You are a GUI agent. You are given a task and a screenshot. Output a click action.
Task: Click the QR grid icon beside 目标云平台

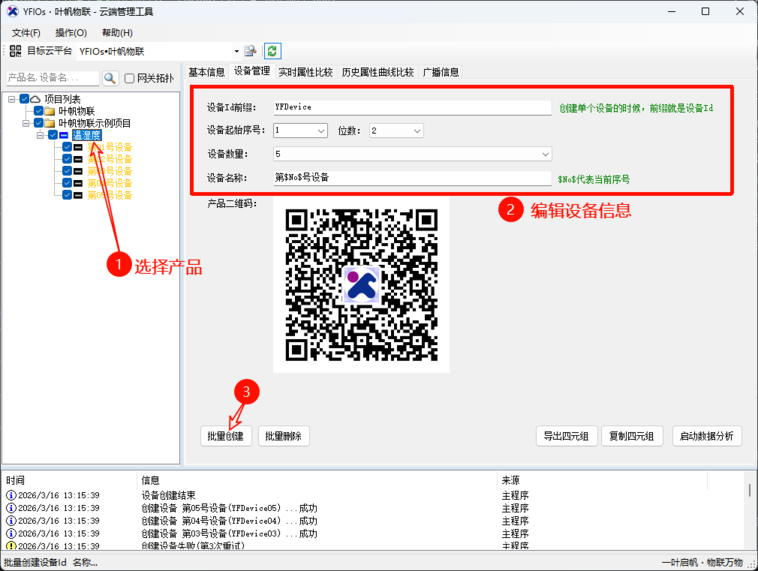[x=15, y=51]
